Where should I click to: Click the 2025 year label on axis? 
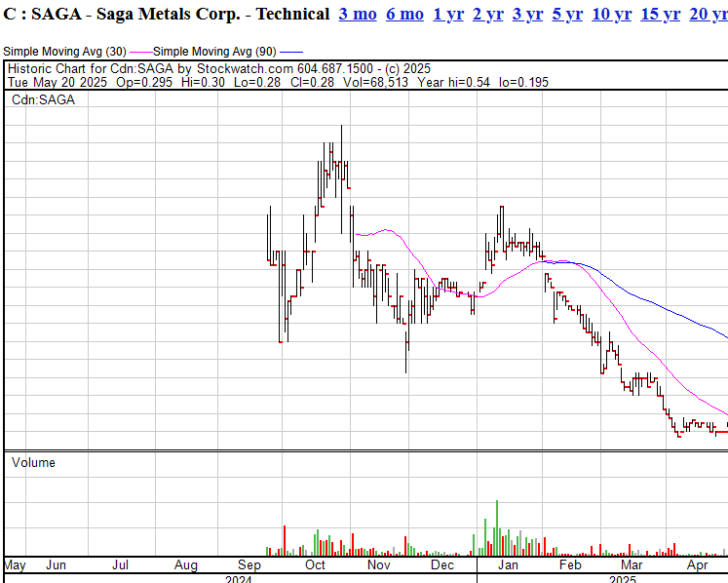[623, 580]
